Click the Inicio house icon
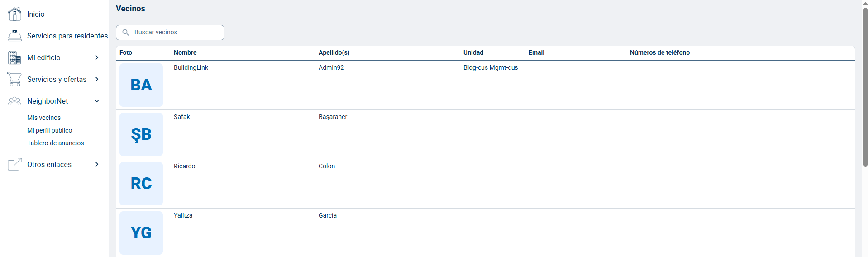Viewport: 868px width, 257px height. [14, 14]
